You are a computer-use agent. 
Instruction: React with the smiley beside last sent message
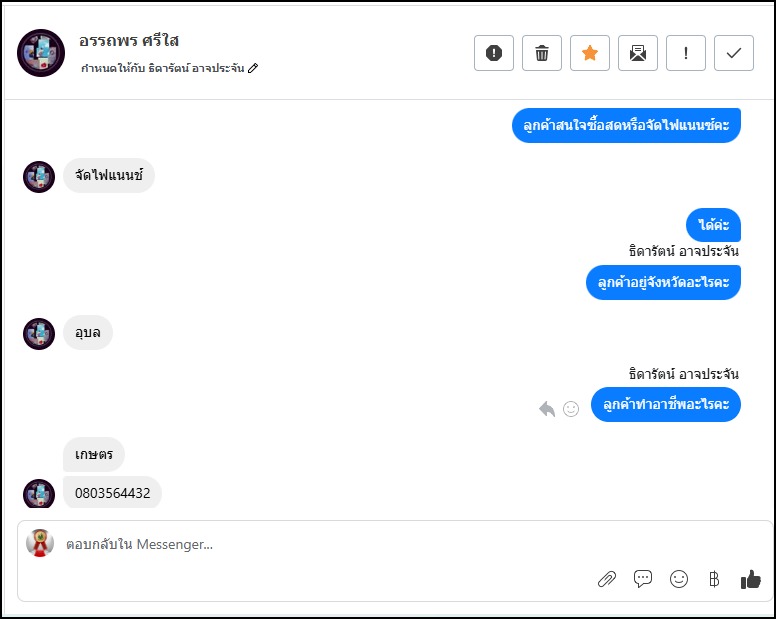(x=571, y=408)
